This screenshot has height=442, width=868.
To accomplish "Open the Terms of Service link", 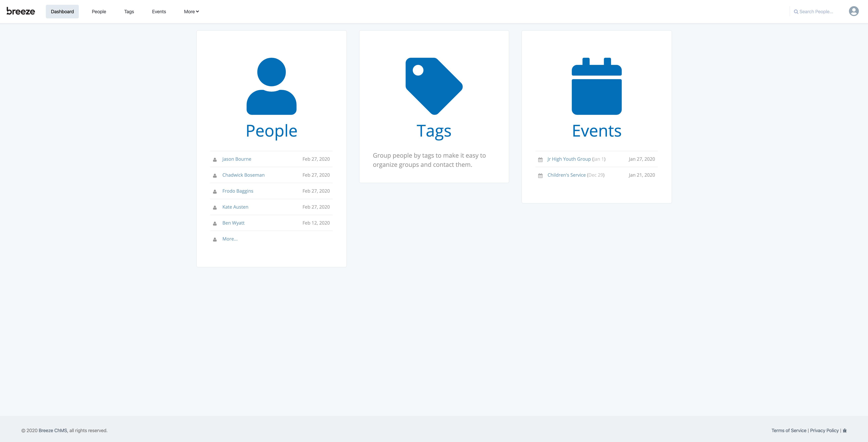I will [x=789, y=431].
